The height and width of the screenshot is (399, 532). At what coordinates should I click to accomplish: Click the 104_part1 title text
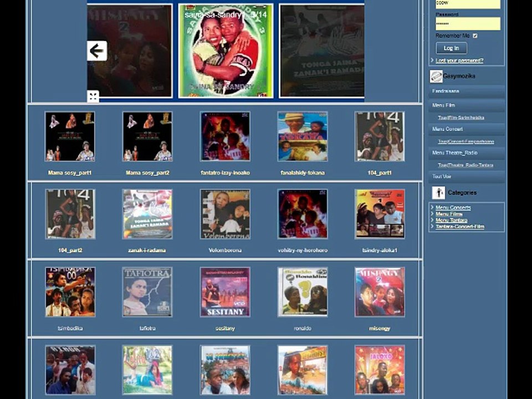pyautogui.click(x=380, y=173)
